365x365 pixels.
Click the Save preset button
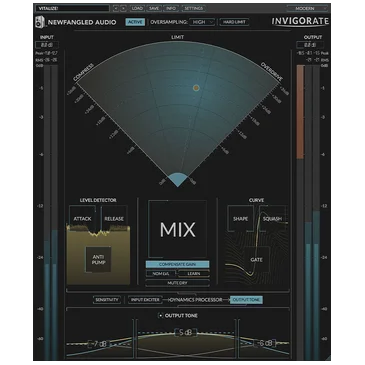tap(154, 8)
